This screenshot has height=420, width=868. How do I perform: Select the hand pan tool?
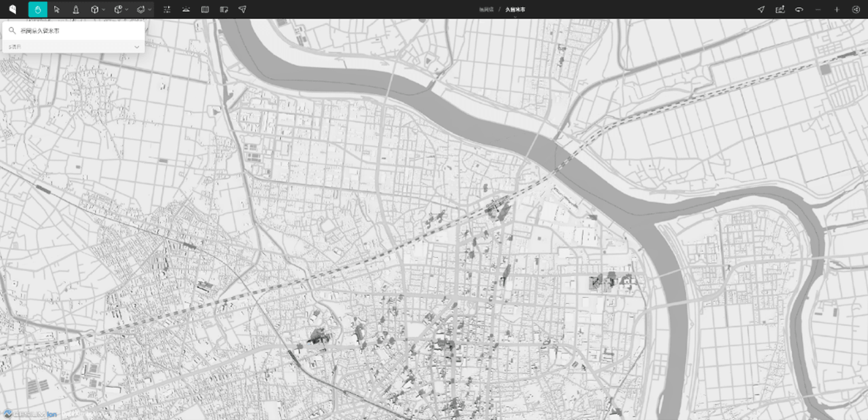pos(38,10)
